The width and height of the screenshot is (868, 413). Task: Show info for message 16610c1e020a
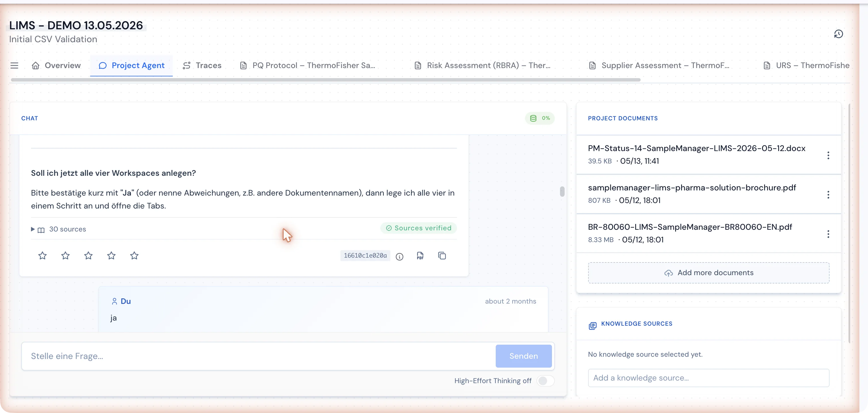point(400,256)
